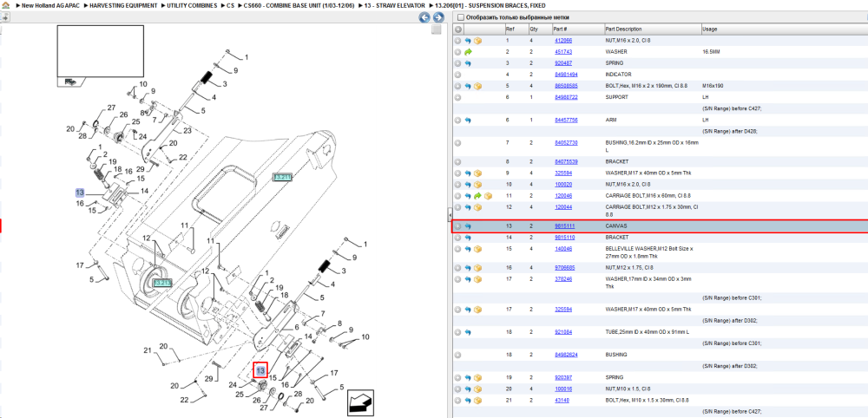Click green arrow icon for WASHER 451743
Image resolution: width=868 pixels, height=418 pixels.
[x=468, y=52]
